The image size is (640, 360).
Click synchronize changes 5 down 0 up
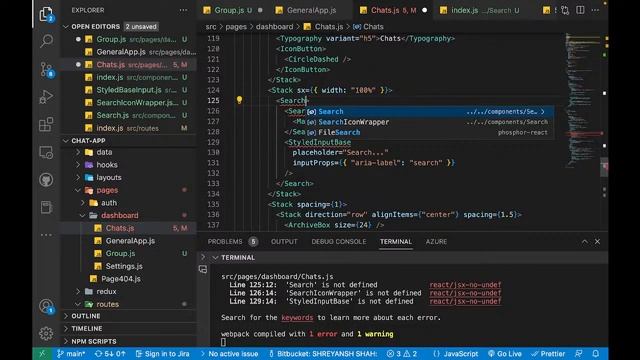point(110,354)
